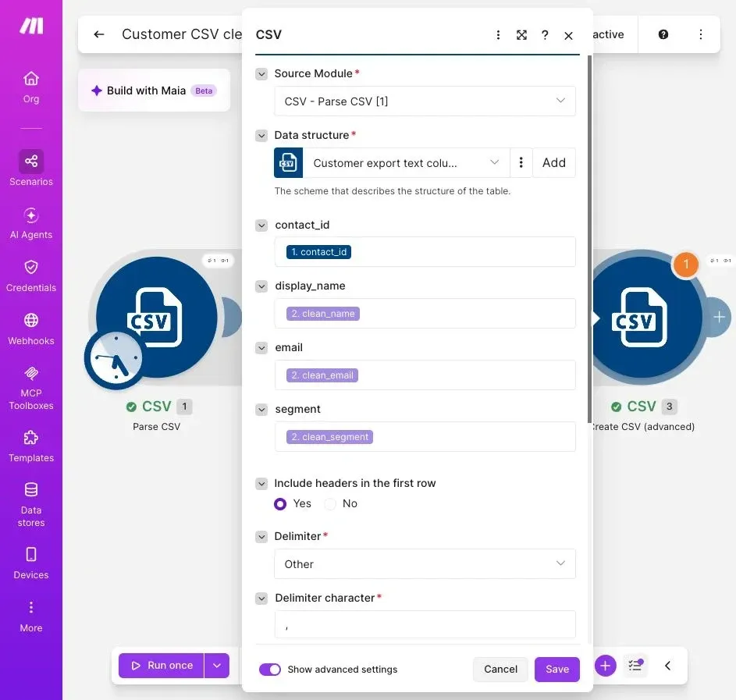Save the CSV module settings
This screenshot has height=700, width=736.
tap(557, 669)
